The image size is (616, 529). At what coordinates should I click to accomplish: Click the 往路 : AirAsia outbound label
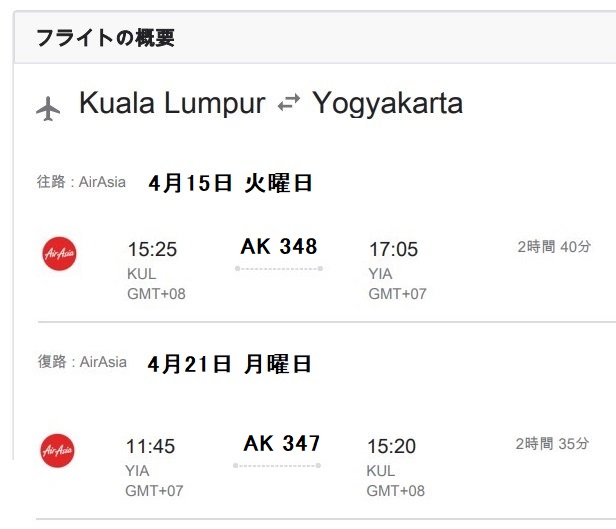[x=81, y=182]
